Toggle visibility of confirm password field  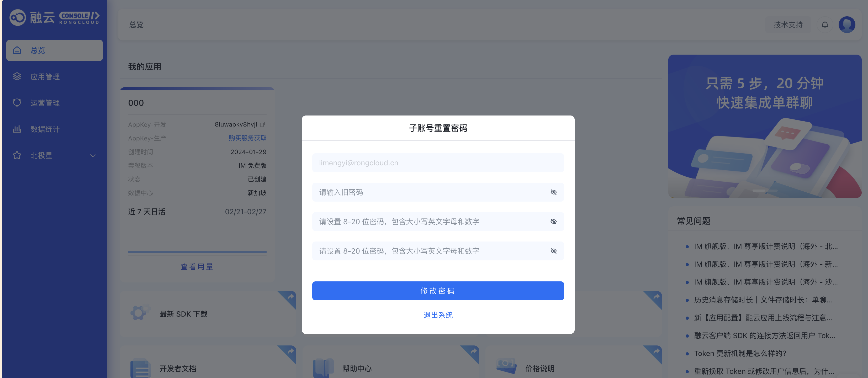tap(553, 251)
